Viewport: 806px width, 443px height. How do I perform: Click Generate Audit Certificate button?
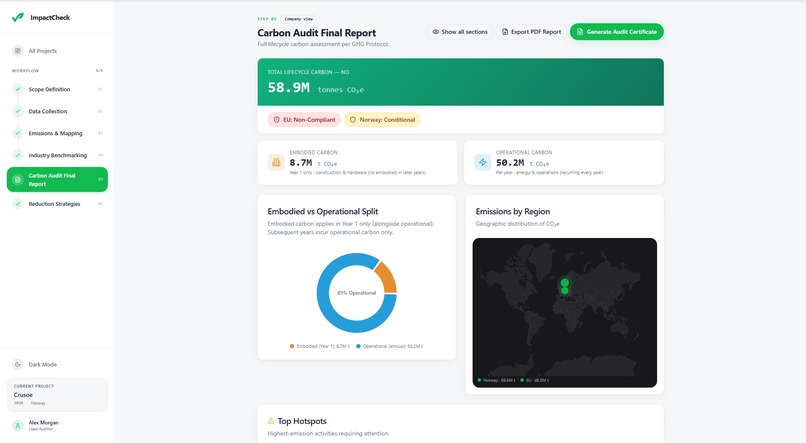(617, 32)
